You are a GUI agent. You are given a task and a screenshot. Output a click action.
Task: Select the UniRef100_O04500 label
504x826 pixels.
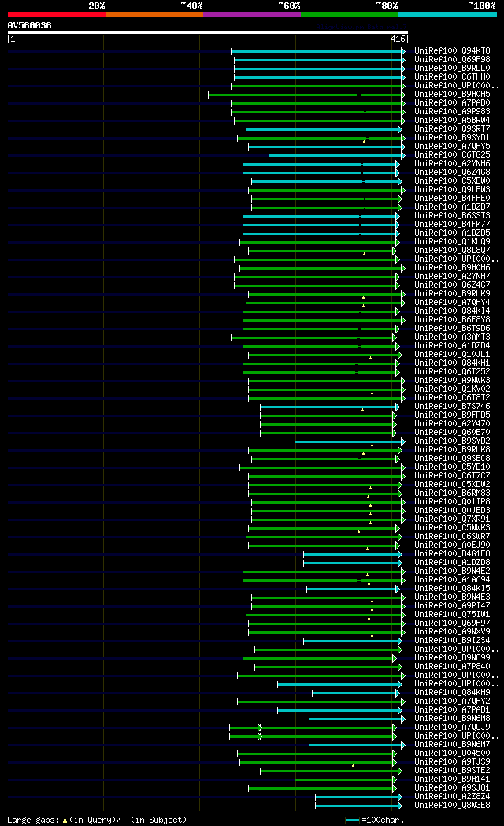[x=452, y=753]
